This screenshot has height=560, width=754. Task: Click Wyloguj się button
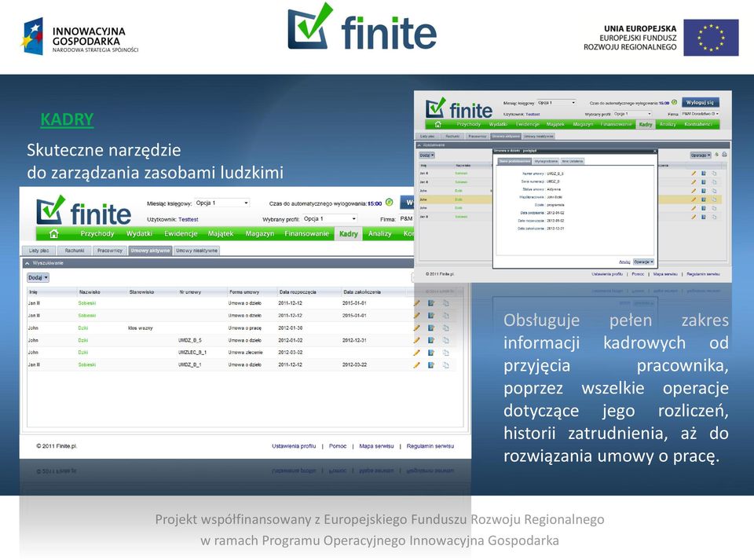pos(700,102)
